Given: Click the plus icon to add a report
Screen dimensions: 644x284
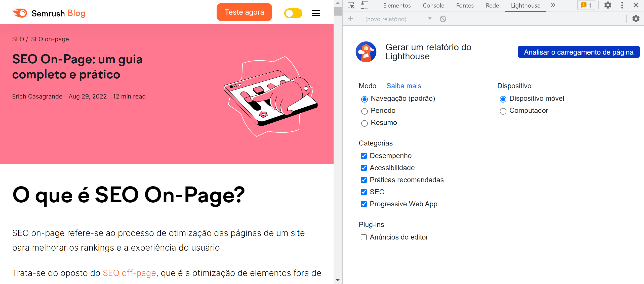Looking at the screenshot, I should 350,19.
